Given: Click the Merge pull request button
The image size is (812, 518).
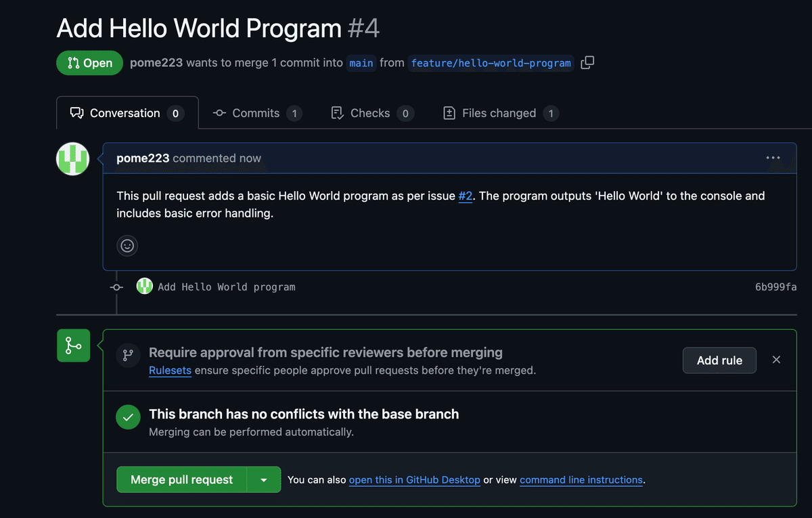Looking at the screenshot, I should click(x=181, y=479).
